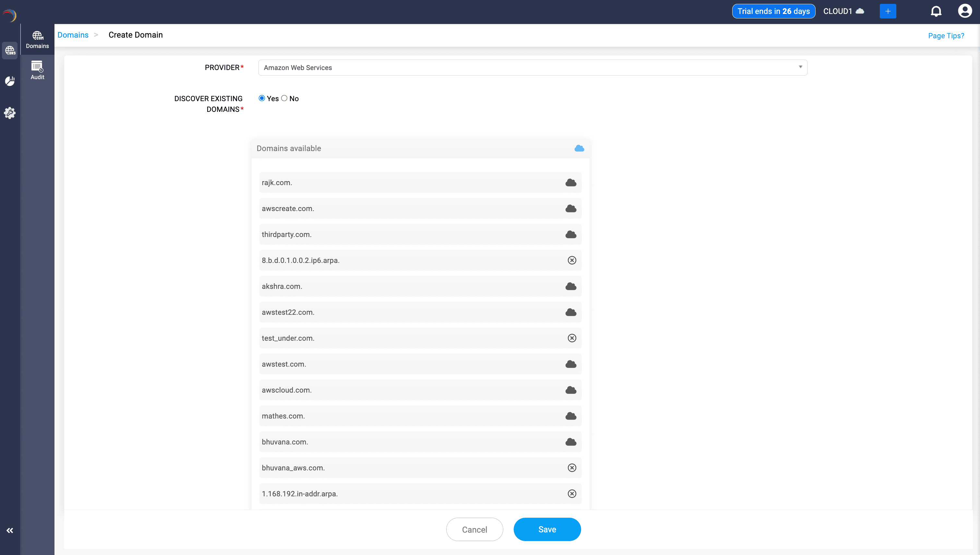The image size is (980, 555).
Task: Select Yes for Discover Existing Domains
Action: coord(262,98)
